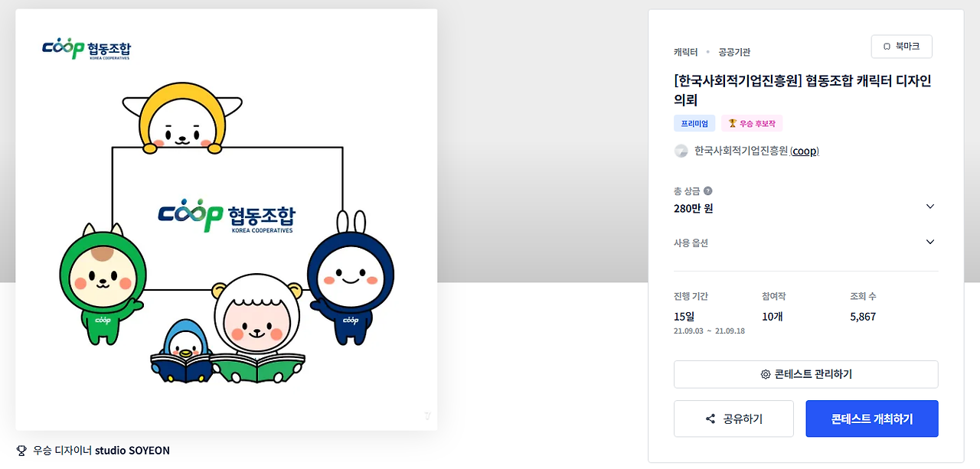Viewport: 980px width, 469px height.
Task: Open the 캐릭터 category breadcrumb
Action: [685, 52]
